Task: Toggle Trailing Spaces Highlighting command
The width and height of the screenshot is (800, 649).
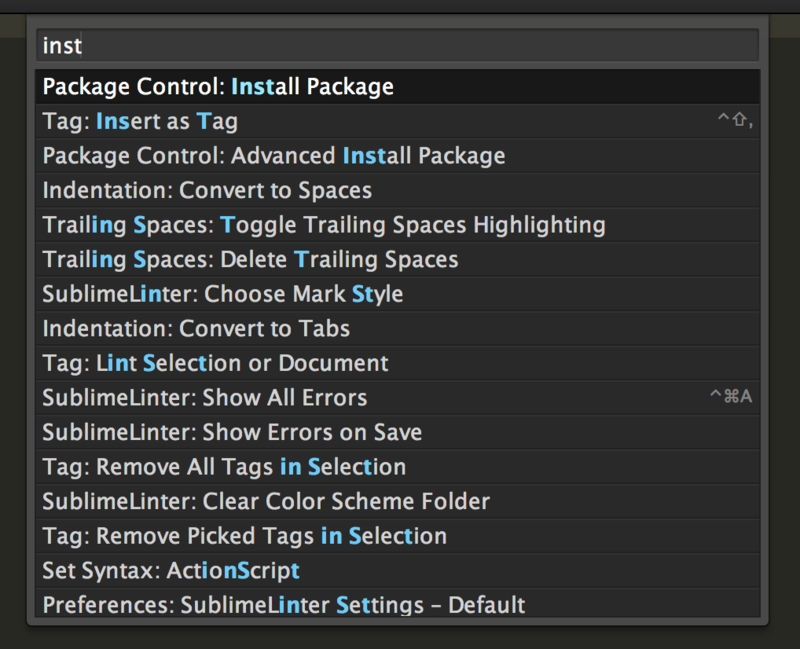Action: [324, 225]
